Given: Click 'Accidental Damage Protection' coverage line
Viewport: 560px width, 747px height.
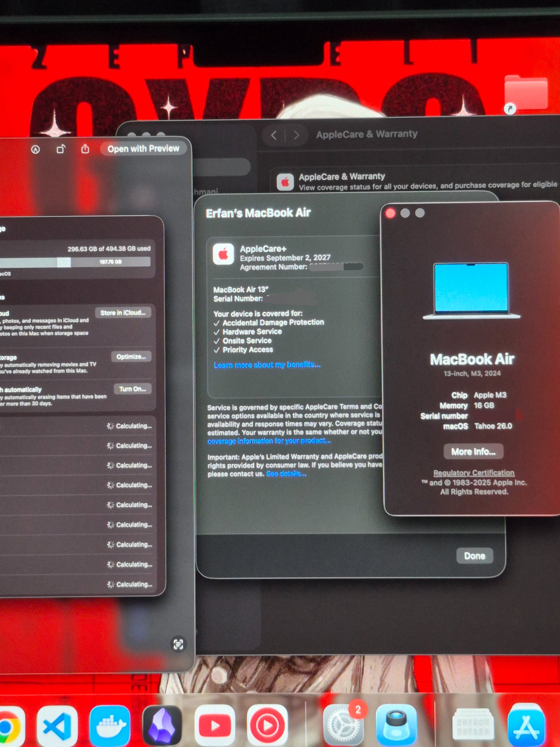Looking at the screenshot, I should 273,322.
